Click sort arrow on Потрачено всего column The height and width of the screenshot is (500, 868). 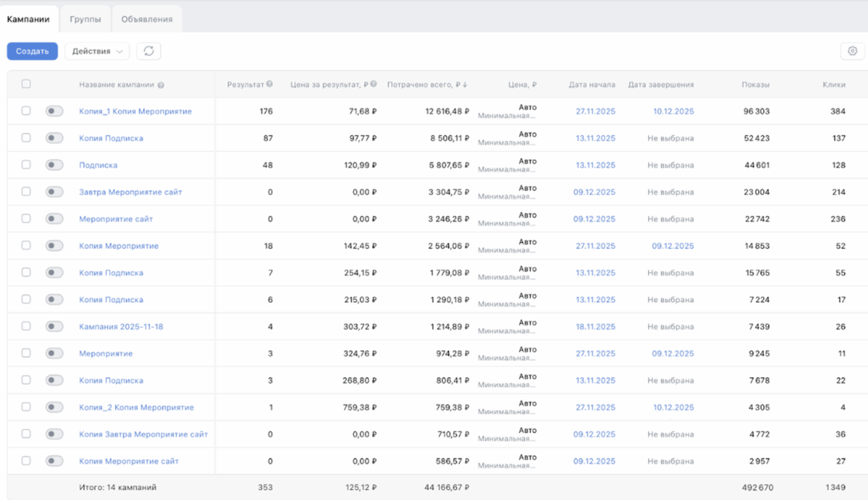(x=465, y=85)
